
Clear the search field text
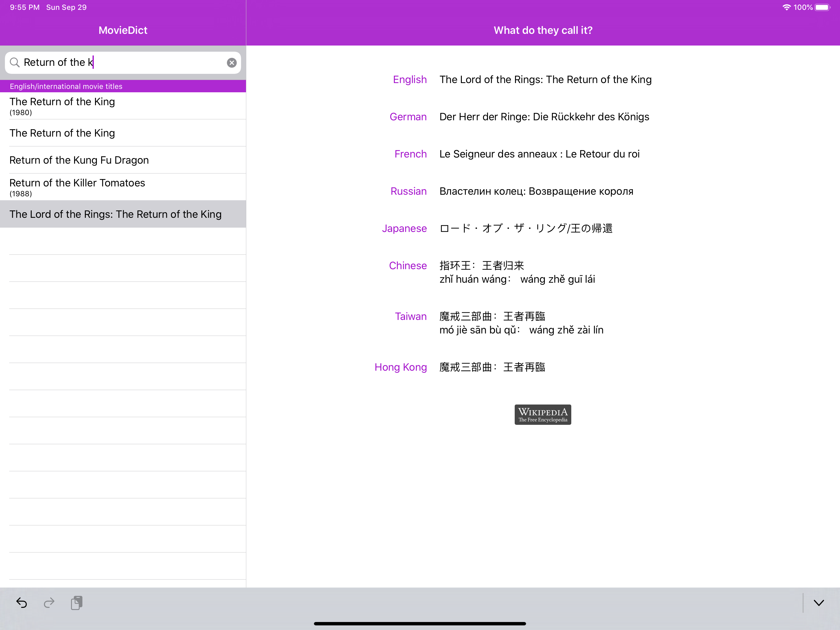(x=232, y=63)
